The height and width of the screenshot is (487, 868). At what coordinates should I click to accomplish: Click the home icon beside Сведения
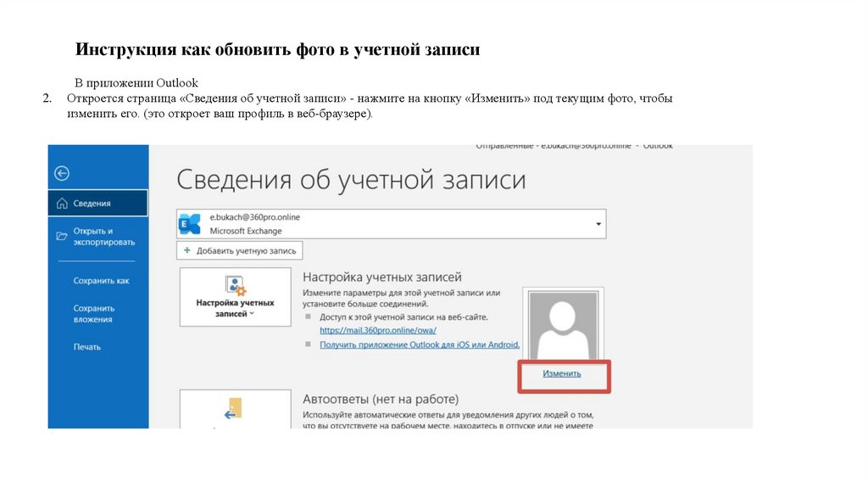[62, 204]
